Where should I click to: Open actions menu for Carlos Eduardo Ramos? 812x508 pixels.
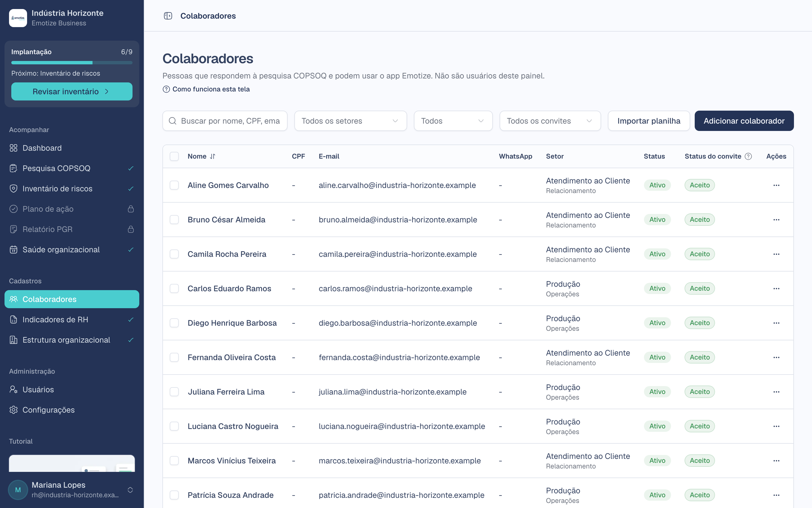click(x=776, y=289)
